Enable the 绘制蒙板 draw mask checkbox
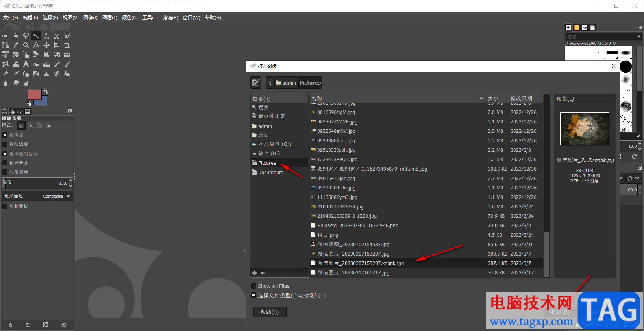644x331 pixels. pyautogui.click(x=5, y=206)
